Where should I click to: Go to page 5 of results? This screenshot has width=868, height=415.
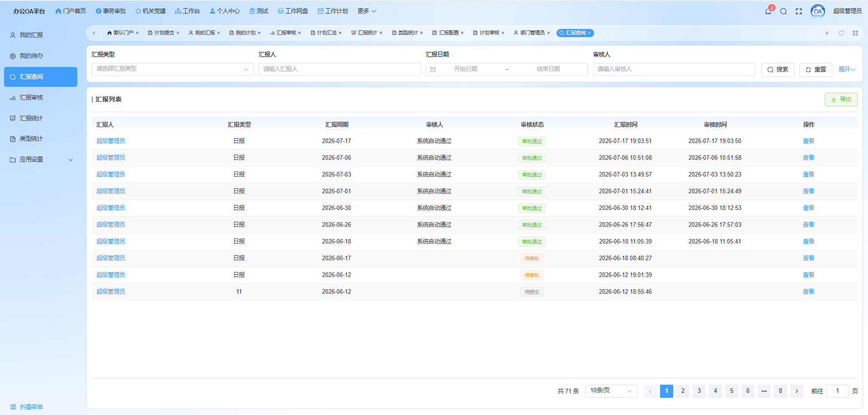click(731, 391)
